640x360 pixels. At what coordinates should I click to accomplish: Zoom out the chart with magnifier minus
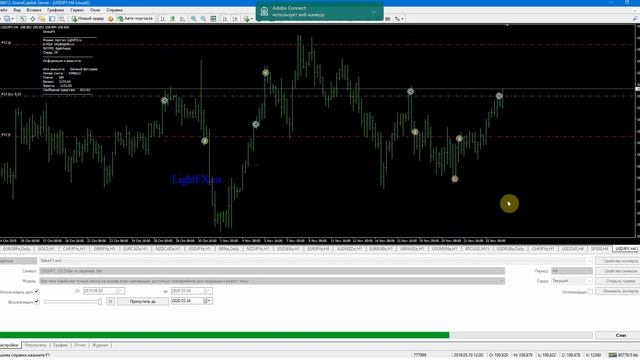point(203,19)
